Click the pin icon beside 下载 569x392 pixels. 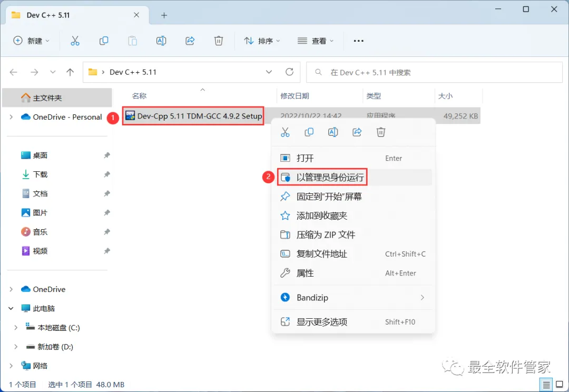tap(106, 174)
